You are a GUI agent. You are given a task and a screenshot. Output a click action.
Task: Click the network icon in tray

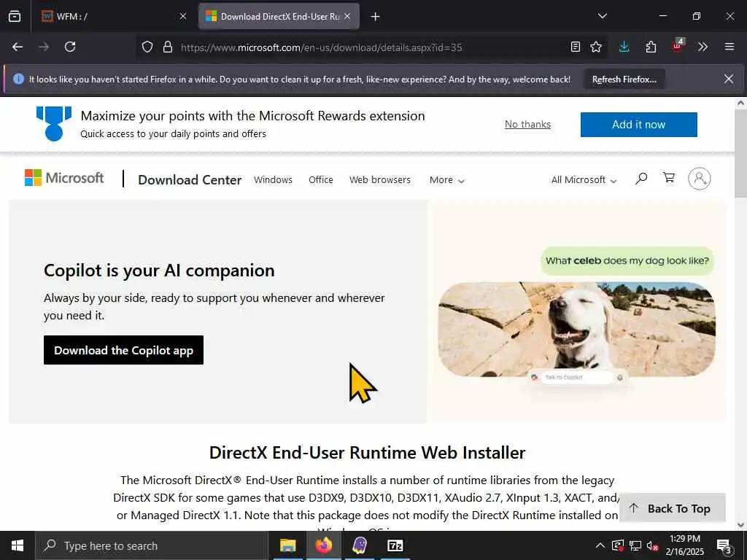(x=635, y=545)
